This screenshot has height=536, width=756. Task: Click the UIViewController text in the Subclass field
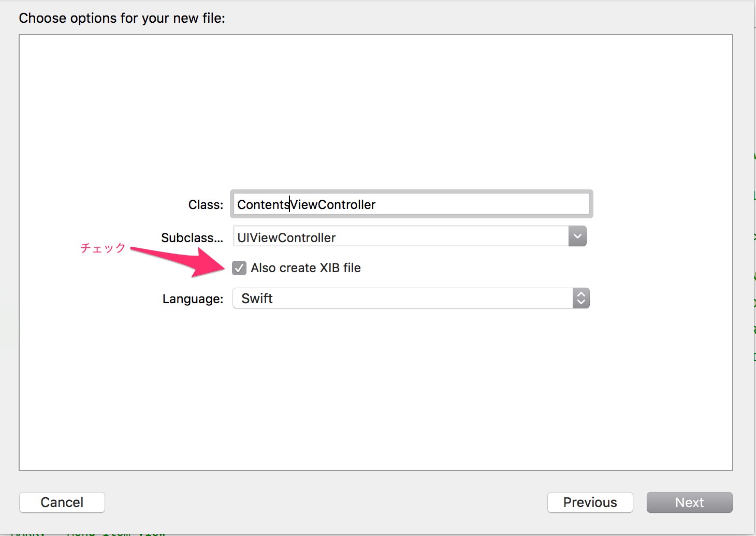[x=286, y=237]
